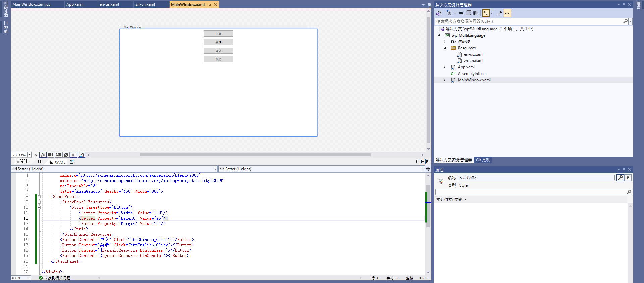Image resolution: width=644 pixels, height=283 pixels.
Task: Toggle the disable project code button
Action: [x=82, y=155]
